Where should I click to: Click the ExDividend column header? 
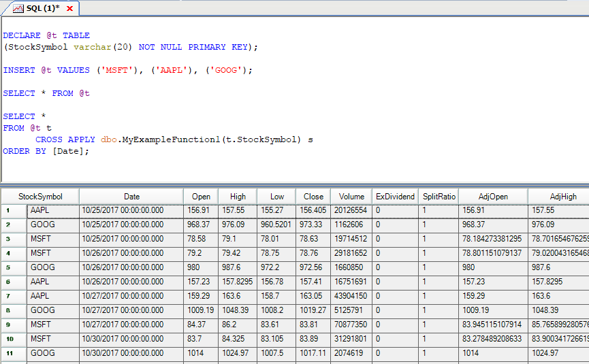(x=395, y=197)
